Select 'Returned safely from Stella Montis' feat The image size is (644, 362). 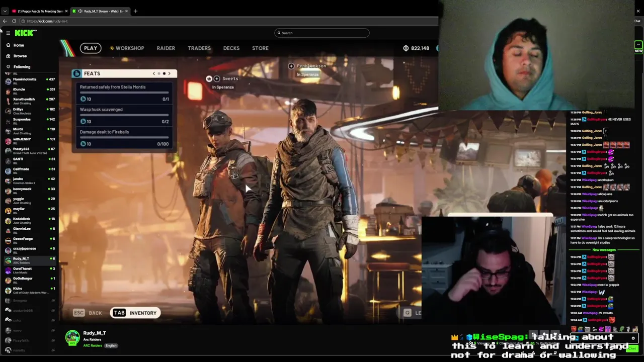[124, 93]
